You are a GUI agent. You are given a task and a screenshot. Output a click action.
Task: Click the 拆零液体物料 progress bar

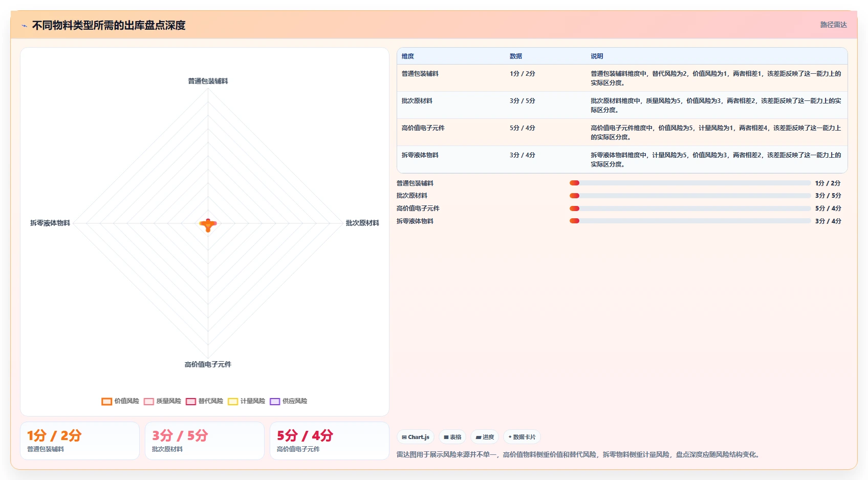(x=690, y=221)
